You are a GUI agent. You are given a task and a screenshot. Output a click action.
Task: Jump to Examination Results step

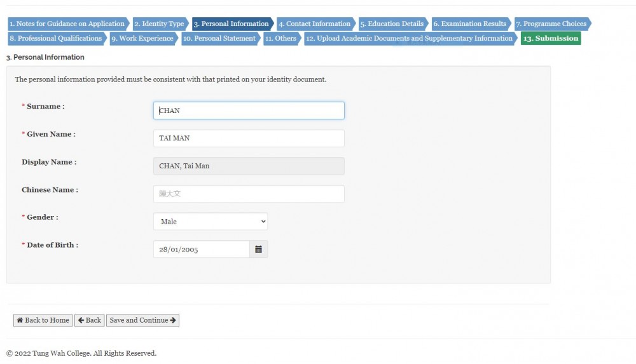point(471,24)
